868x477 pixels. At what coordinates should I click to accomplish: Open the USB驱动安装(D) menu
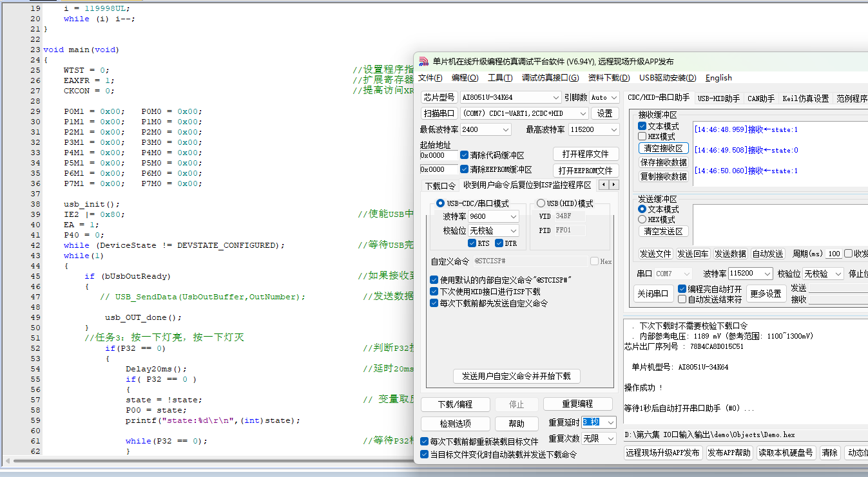[x=668, y=78]
